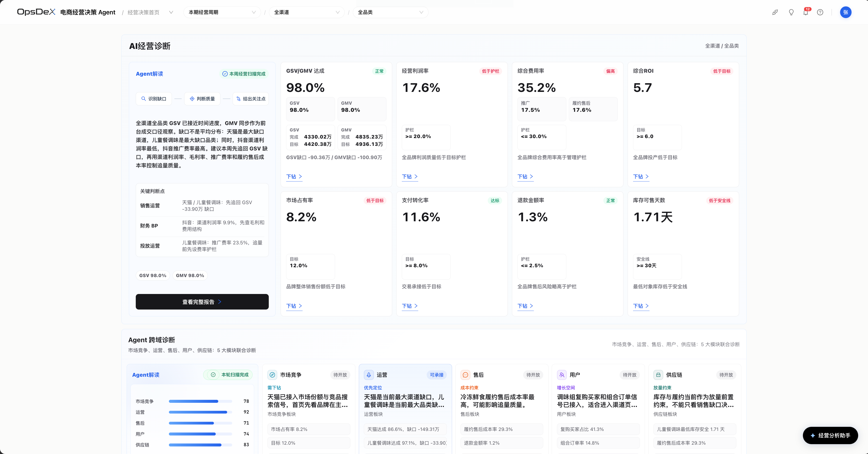
Task: Click '复购买家占比 41.3%' metric
Action: (x=598, y=429)
